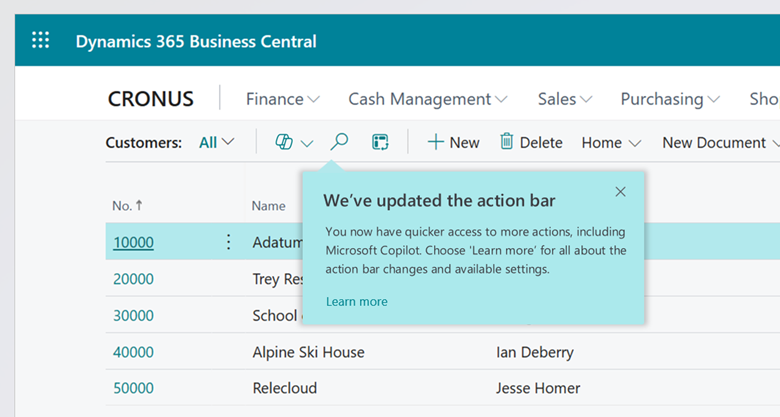Open the analysis mode layout icon
This screenshot has width=780, height=417.
[x=380, y=142]
